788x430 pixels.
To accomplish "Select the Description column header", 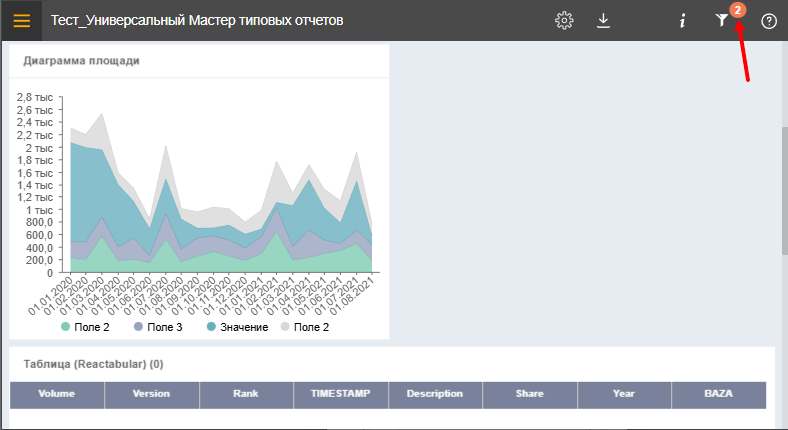I will pos(435,394).
